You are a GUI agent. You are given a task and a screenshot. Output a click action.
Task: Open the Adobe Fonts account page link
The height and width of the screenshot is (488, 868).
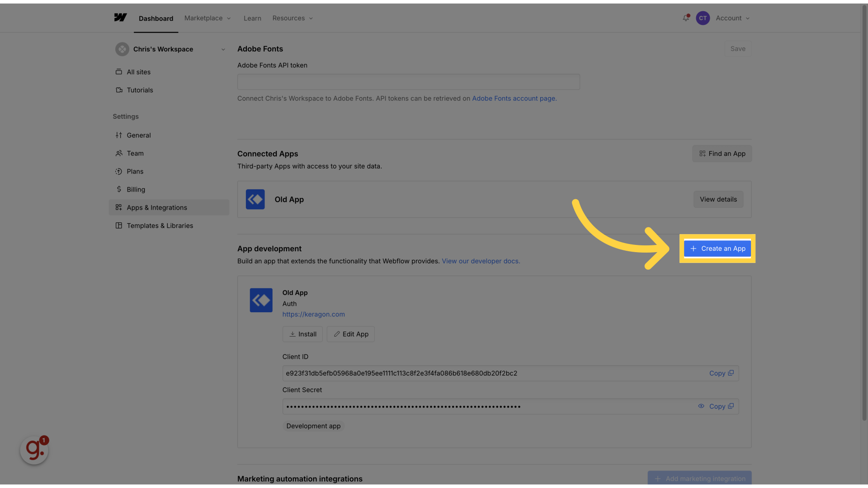coord(514,99)
